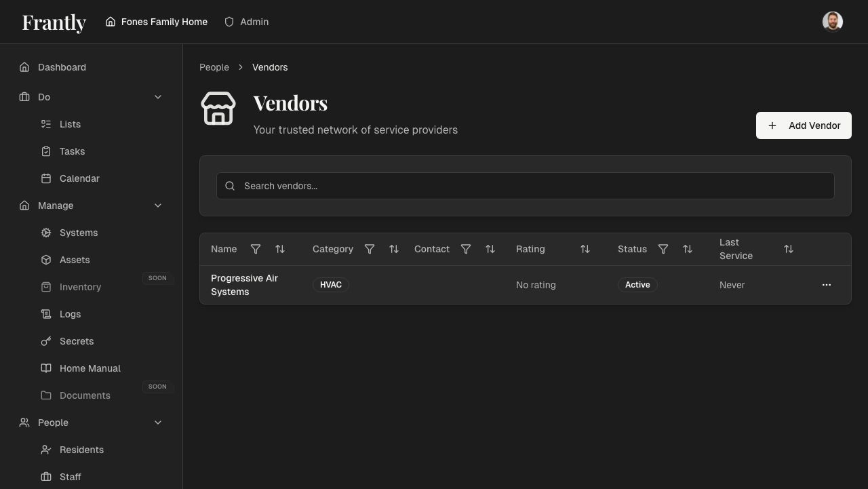Image resolution: width=868 pixels, height=489 pixels.
Task: Toggle sorting on the Rating column
Action: [585, 249]
